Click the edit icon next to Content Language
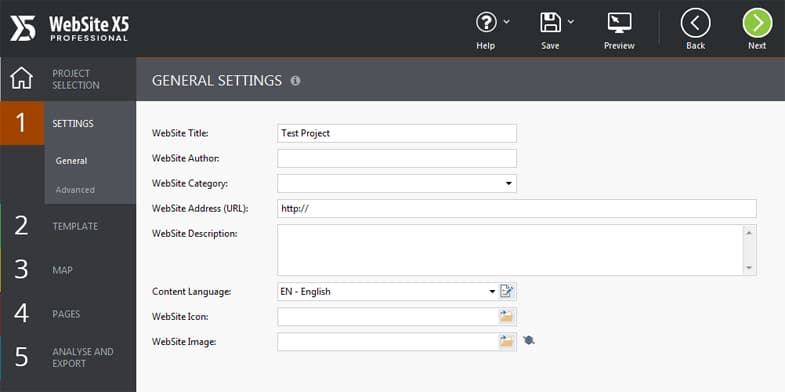This screenshot has width=785, height=392. pyautogui.click(x=507, y=291)
